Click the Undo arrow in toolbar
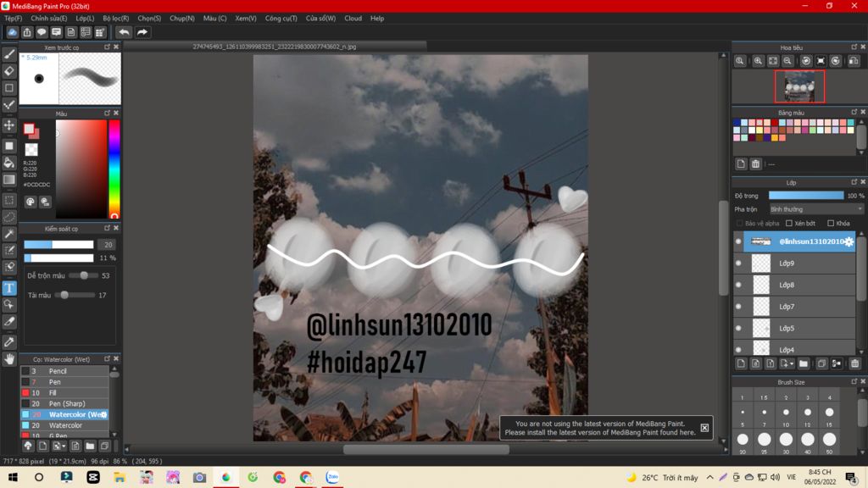The image size is (868, 488). 124,32
